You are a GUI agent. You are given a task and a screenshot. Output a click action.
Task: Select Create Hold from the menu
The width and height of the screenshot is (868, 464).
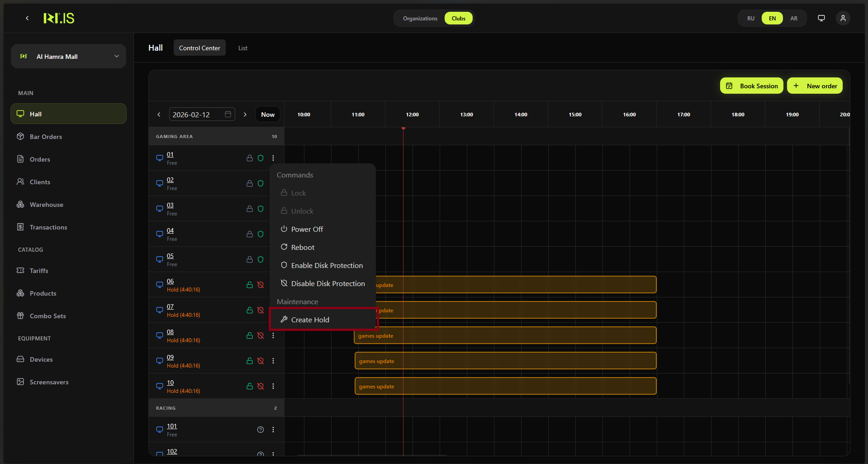click(x=310, y=320)
